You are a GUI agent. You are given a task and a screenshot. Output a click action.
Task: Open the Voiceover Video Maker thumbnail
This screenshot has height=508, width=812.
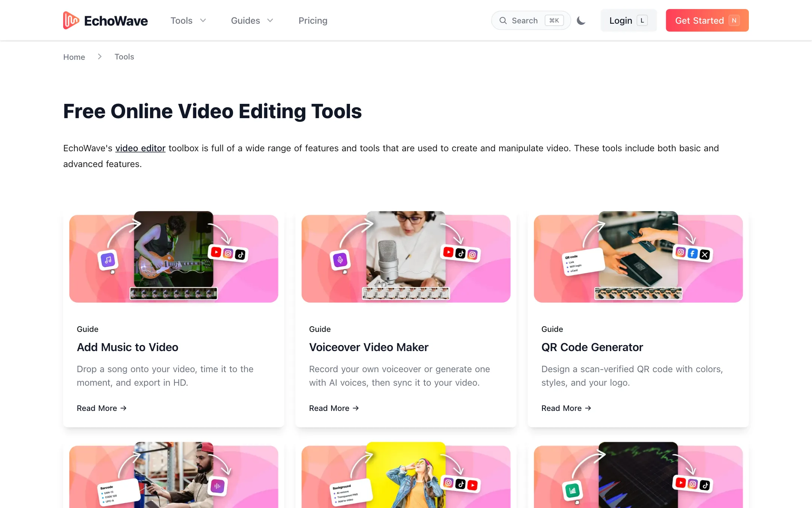tap(406, 257)
